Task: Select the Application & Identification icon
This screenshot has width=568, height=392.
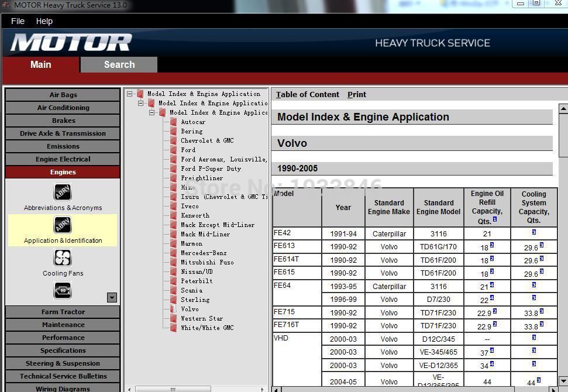Action: tap(63, 225)
